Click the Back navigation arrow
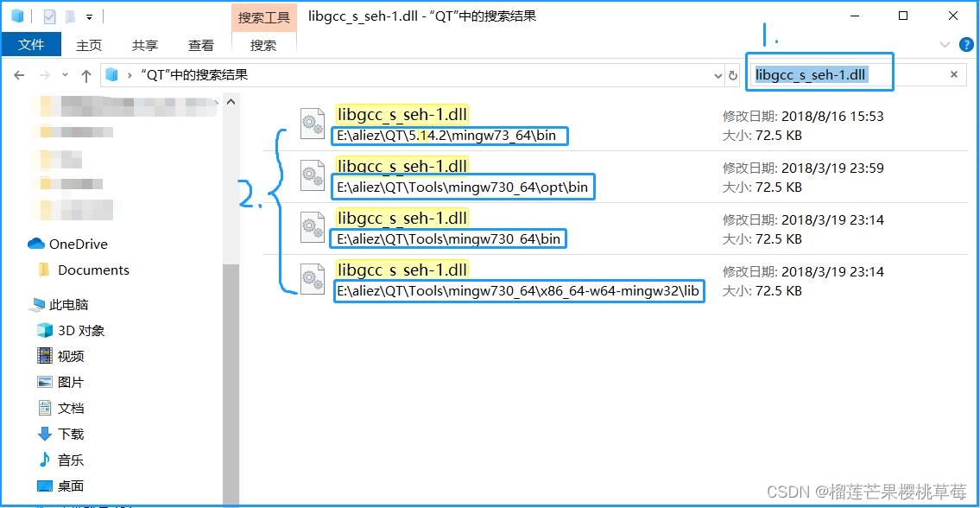Screen dimensions: 980x508 coord(19,75)
